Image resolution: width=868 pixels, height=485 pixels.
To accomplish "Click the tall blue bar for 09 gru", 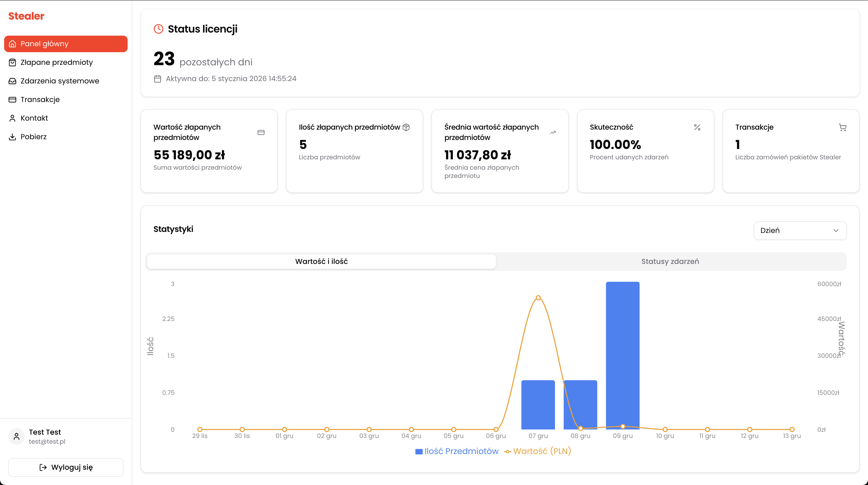I will coord(622,354).
